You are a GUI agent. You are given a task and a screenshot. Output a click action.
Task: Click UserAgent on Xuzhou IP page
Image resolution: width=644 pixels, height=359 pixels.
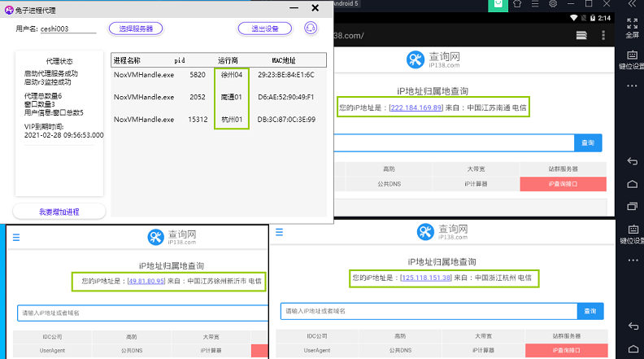coord(53,350)
